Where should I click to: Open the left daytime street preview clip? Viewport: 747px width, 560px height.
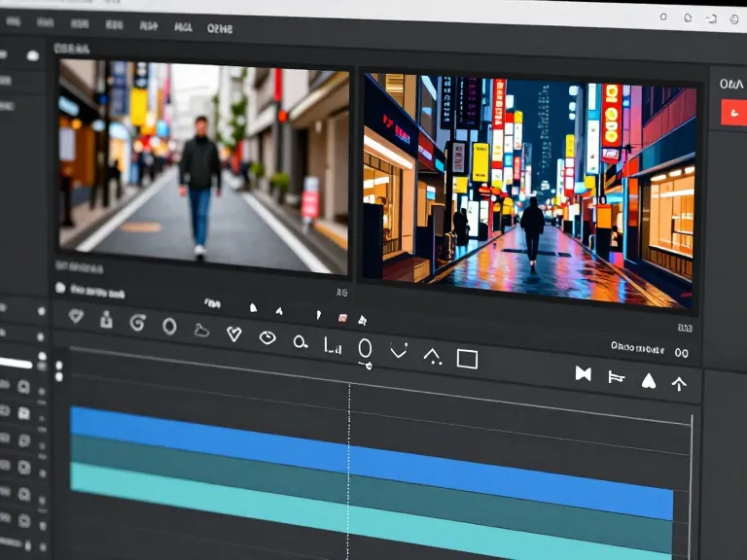203,166
